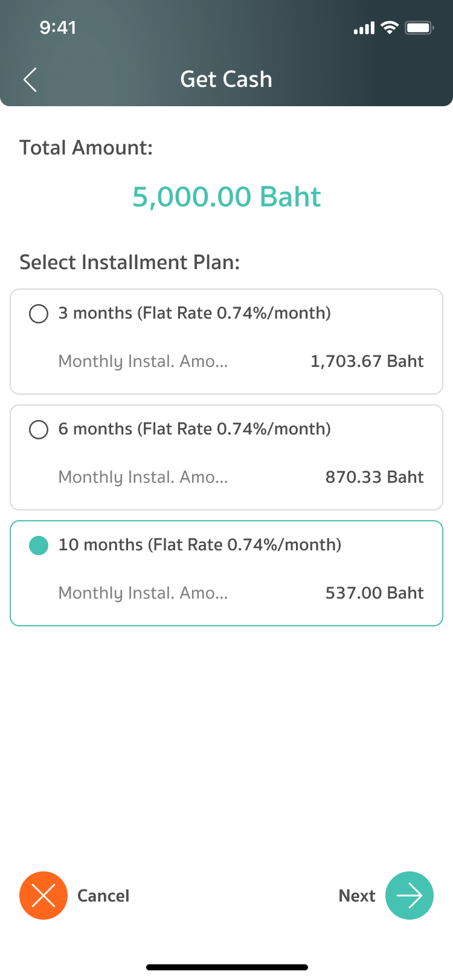Click the selected 10 months radio button
The image size is (453, 980).
pyautogui.click(x=39, y=546)
